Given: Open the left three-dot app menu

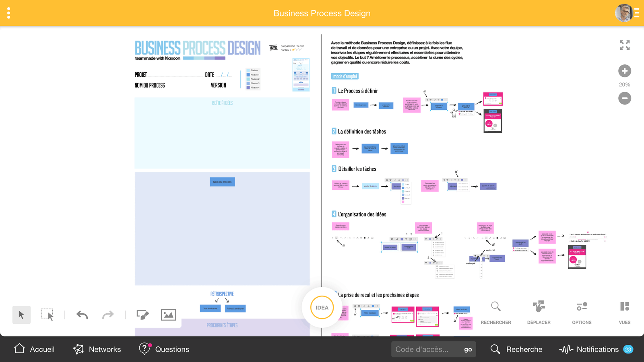Looking at the screenshot, I should [x=8, y=12].
